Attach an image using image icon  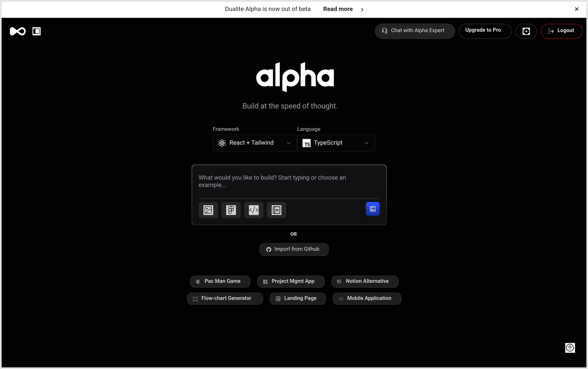click(208, 210)
